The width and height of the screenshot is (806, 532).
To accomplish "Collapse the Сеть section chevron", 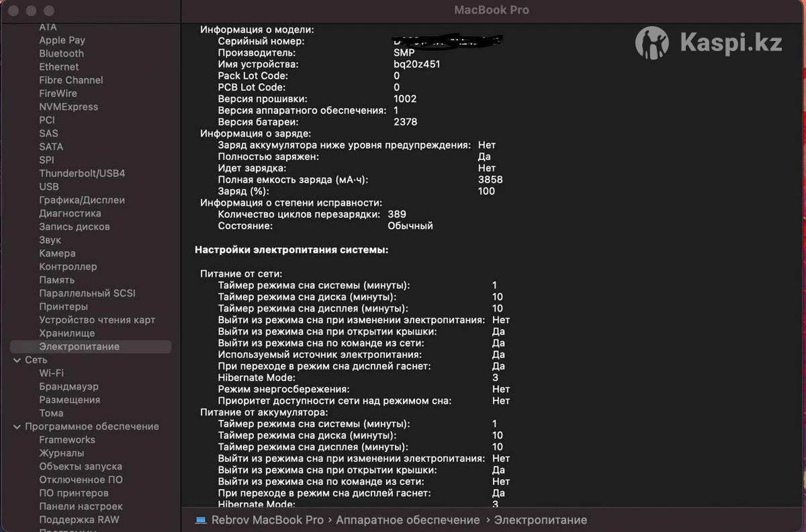I will point(17,360).
